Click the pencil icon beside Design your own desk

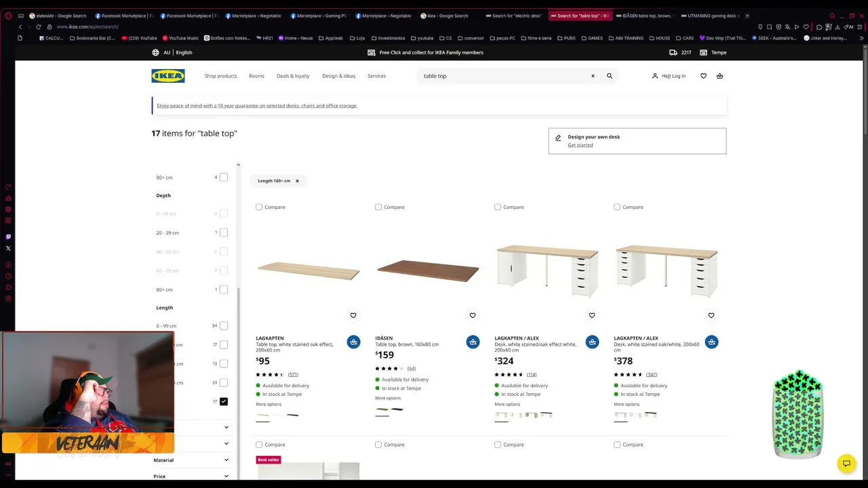click(x=558, y=138)
